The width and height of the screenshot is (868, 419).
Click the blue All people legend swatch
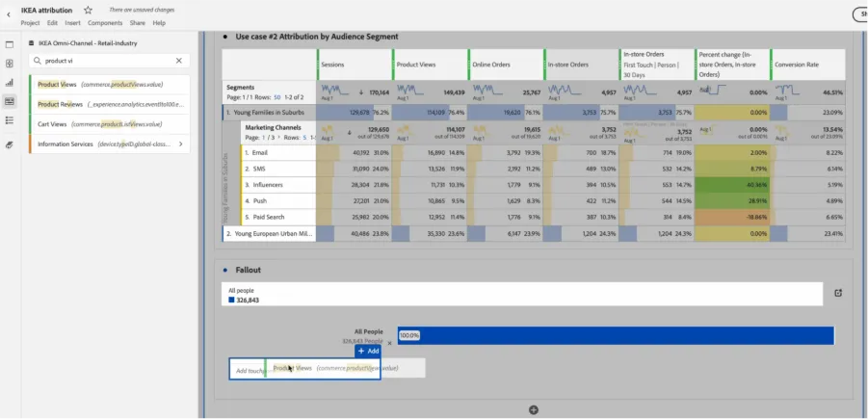(x=231, y=300)
